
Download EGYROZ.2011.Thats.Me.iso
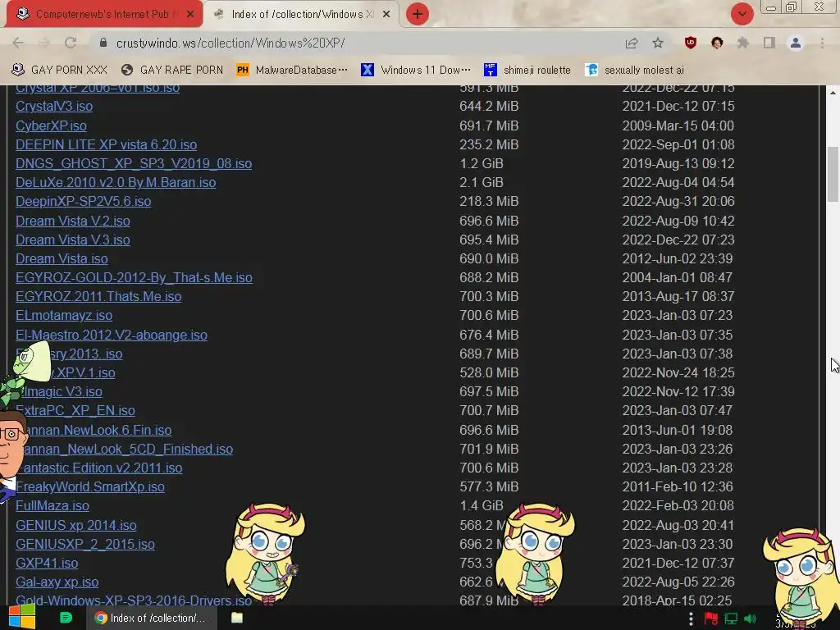coord(98,296)
